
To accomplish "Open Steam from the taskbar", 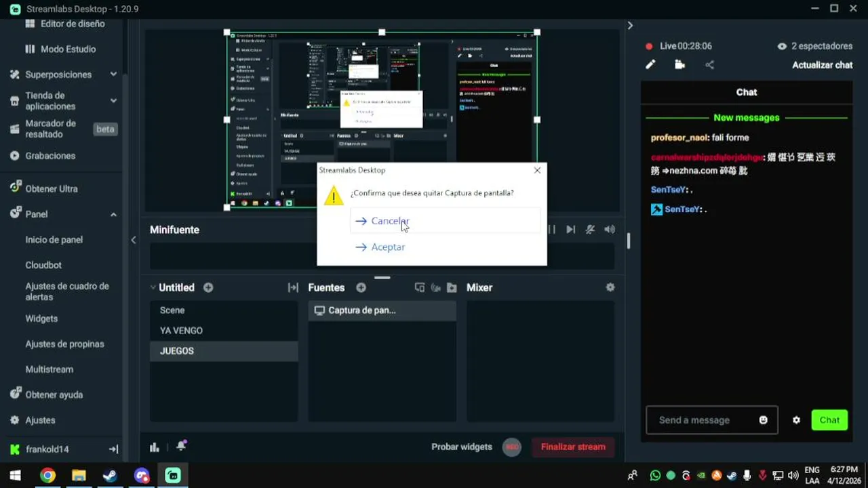I will [x=110, y=476].
